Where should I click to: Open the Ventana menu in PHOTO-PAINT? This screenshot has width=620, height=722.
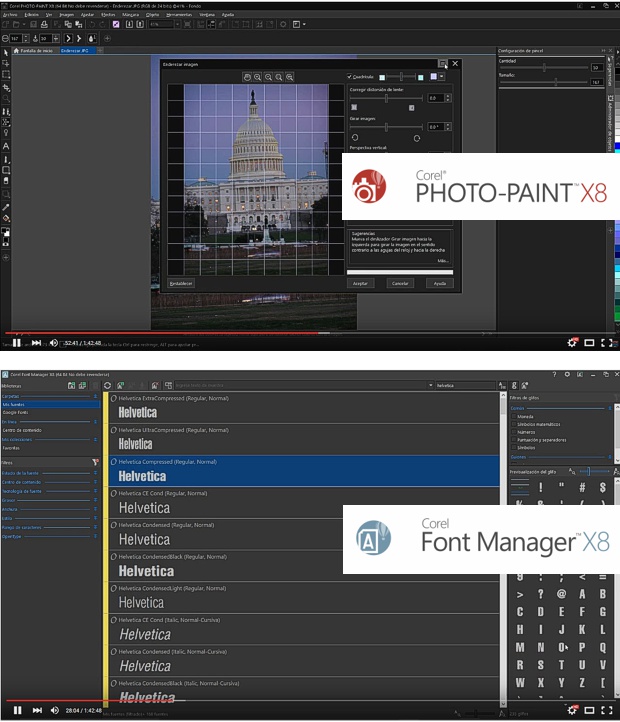coord(207,15)
